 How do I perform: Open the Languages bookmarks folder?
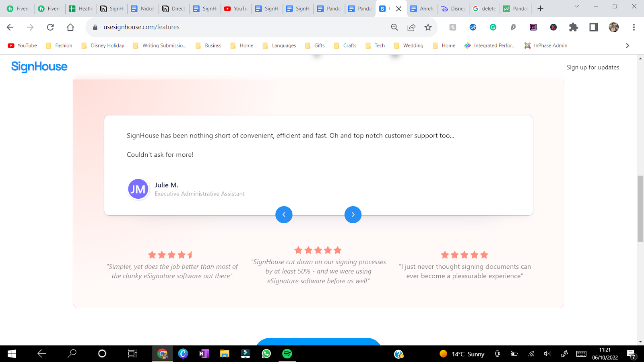coord(279,45)
